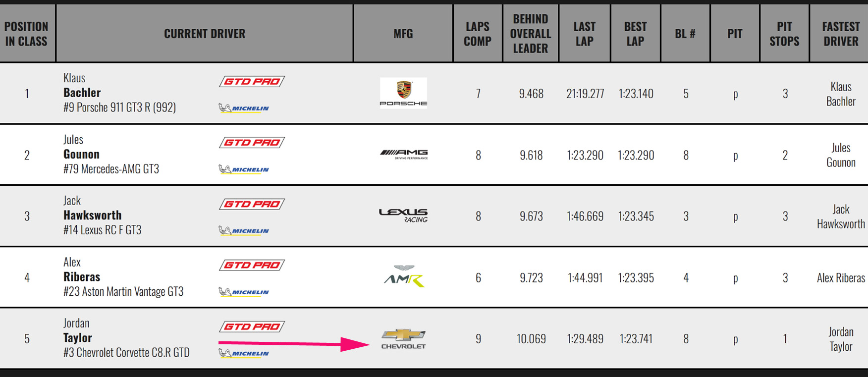Click Michelin logo in Alex Riberas row
Viewport: 868px width, 377px height.
[x=244, y=292]
